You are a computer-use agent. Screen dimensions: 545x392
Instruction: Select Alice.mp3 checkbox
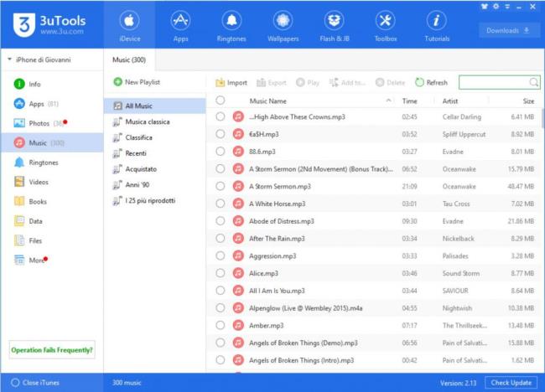220,273
